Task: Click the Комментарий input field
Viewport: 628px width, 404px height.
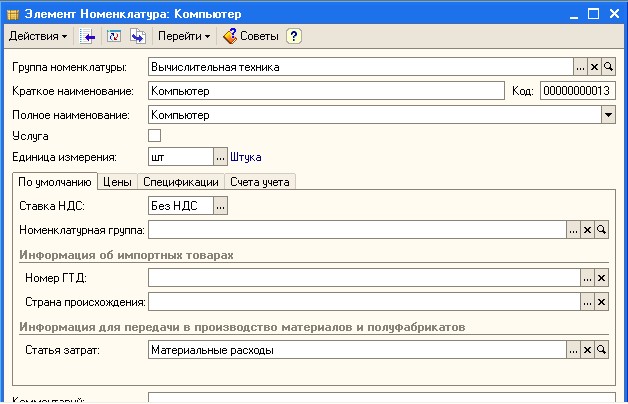Action: (x=382, y=398)
